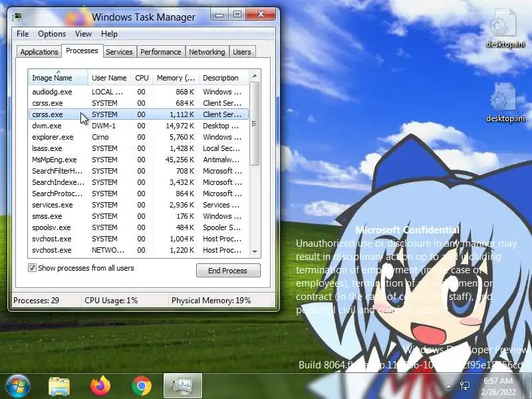This screenshot has width=532, height=399.
Task: Open the File menu
Action: [x=23, y=34]
